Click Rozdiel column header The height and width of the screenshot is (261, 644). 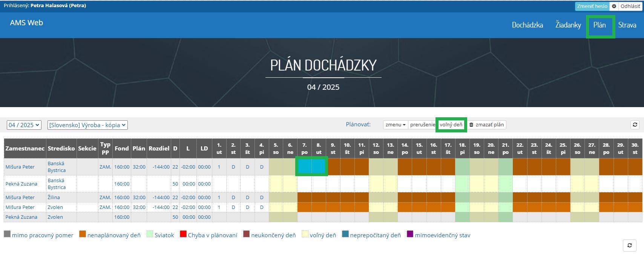coord(159,148)
